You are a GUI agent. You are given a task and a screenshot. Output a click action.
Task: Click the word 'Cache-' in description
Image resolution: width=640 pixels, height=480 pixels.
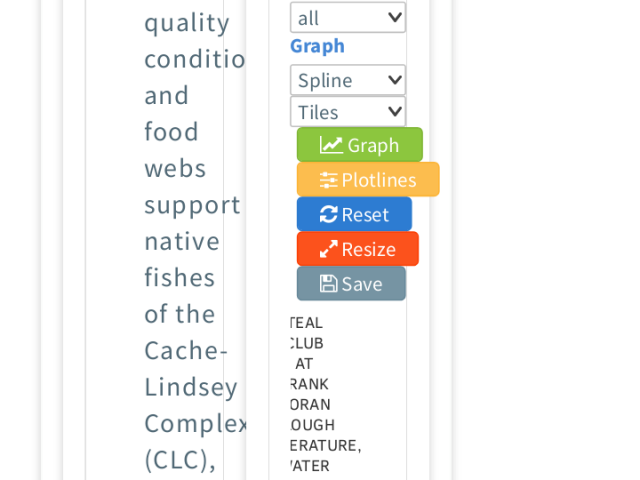click(186, 351)
